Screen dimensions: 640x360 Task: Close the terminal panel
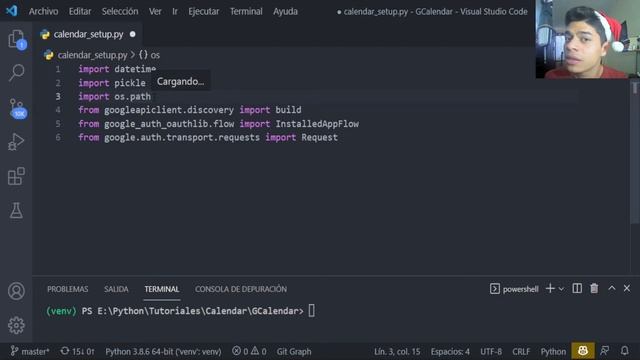[627, 288]
